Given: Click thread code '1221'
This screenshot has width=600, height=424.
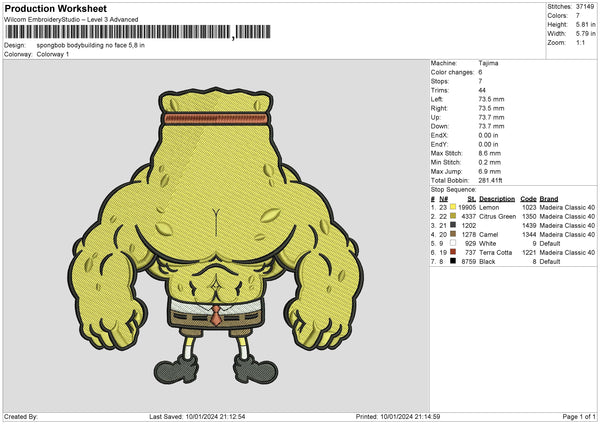Looking at the screenshot, I should (x=529, y=253).
